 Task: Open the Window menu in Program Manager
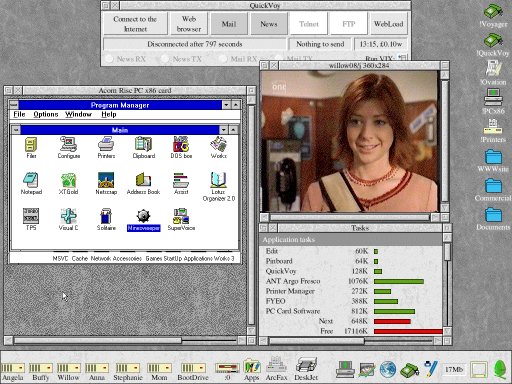[78, 114]
